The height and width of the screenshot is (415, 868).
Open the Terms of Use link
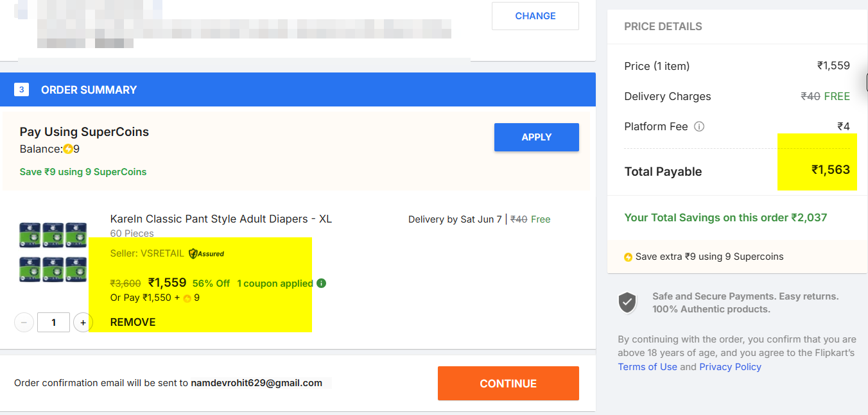647,367
